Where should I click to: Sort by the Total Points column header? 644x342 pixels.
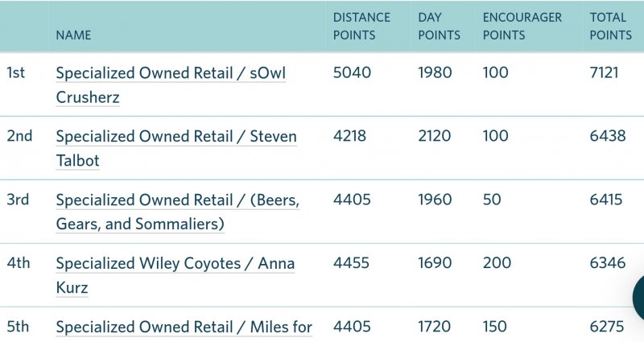pyautogui.click(x=610, y=26)
